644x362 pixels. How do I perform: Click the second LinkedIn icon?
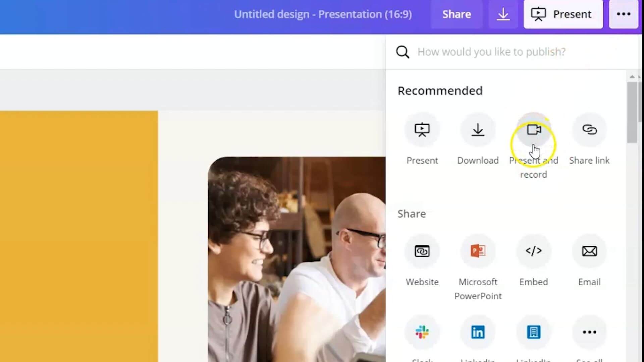coord(533,332)
